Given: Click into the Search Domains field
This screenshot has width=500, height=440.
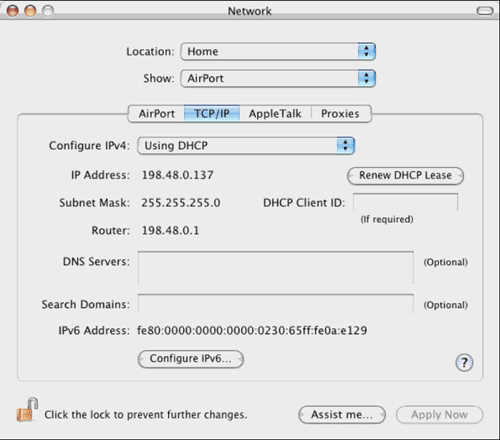Looking at the screenshot, I should [x=276, y=304].
